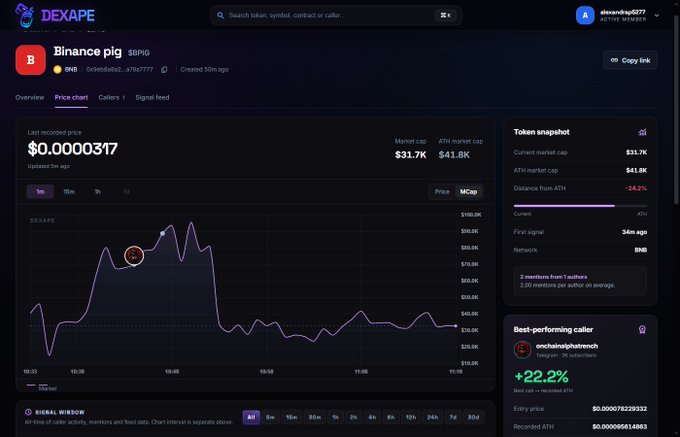Screen dimensions: 680x437
Task: Click the Distance from ATH progress bar
Action: (580, 206)
